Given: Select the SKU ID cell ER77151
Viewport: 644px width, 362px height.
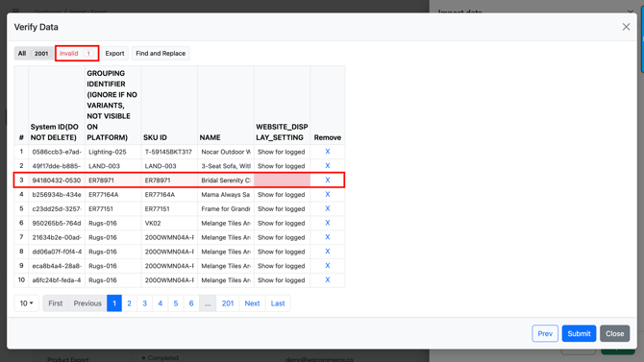Looking at the screenshot, I should [x=169, y=209].
